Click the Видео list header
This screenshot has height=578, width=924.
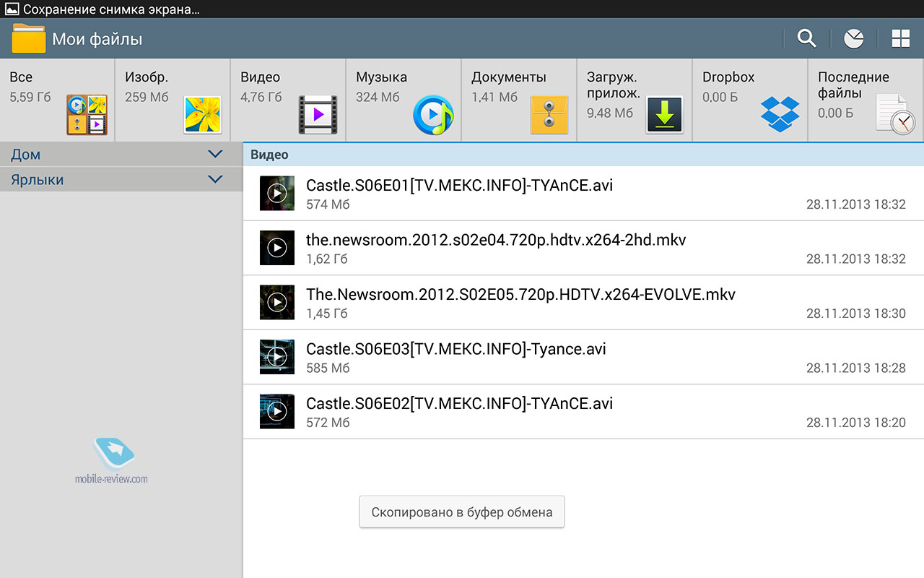click(x=583, y=155)
